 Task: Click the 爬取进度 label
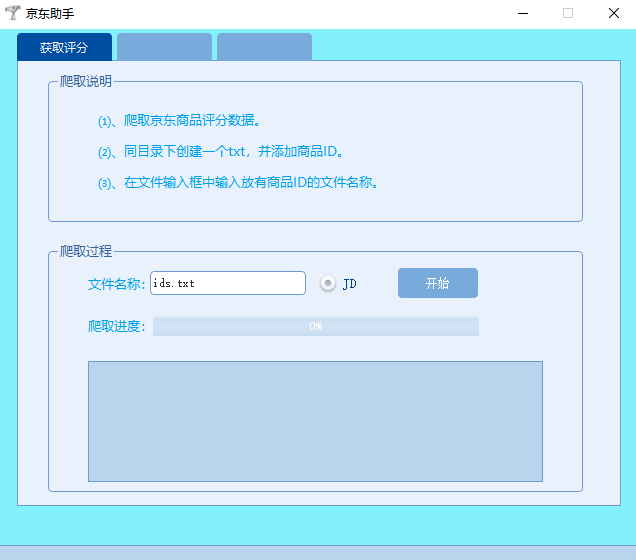pos(116,326)
